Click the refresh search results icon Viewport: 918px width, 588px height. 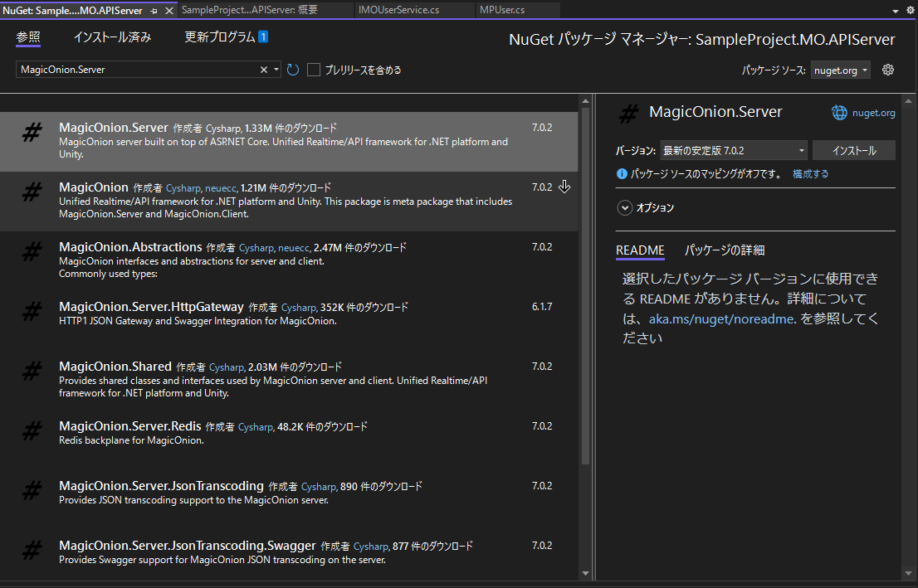tap(293, 70)
